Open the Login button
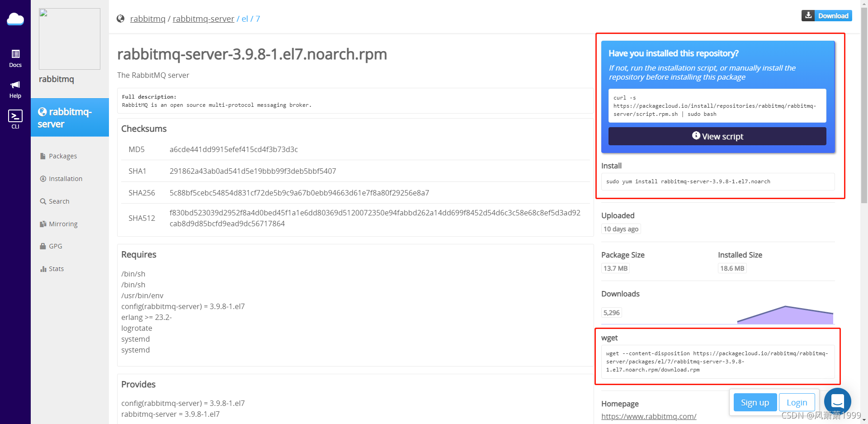 [797, 402]
